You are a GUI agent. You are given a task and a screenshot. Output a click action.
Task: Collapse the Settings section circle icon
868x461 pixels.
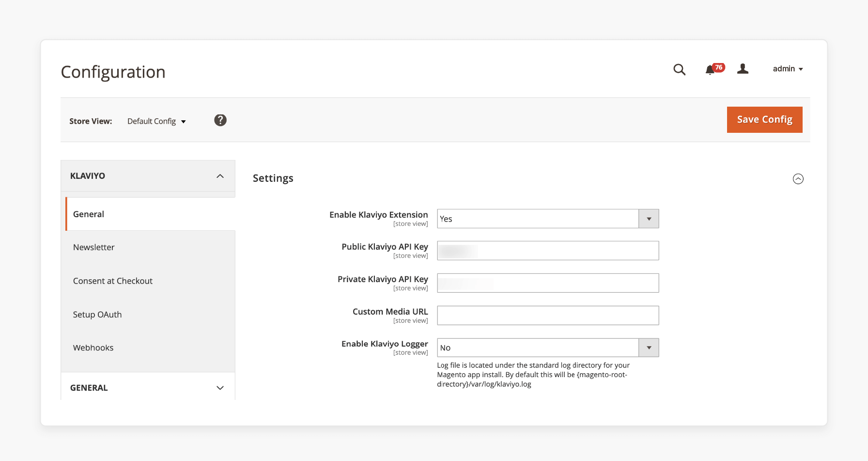tap(798, 179)
